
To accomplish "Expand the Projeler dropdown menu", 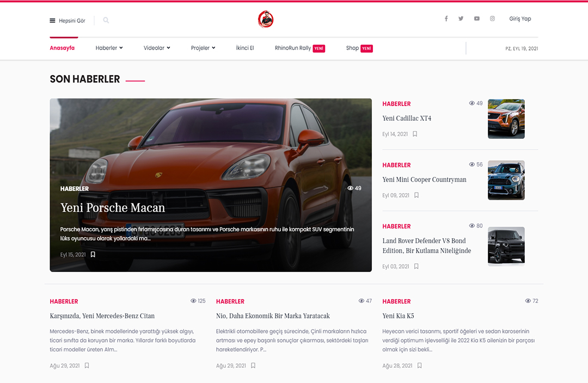I will 203,48.
